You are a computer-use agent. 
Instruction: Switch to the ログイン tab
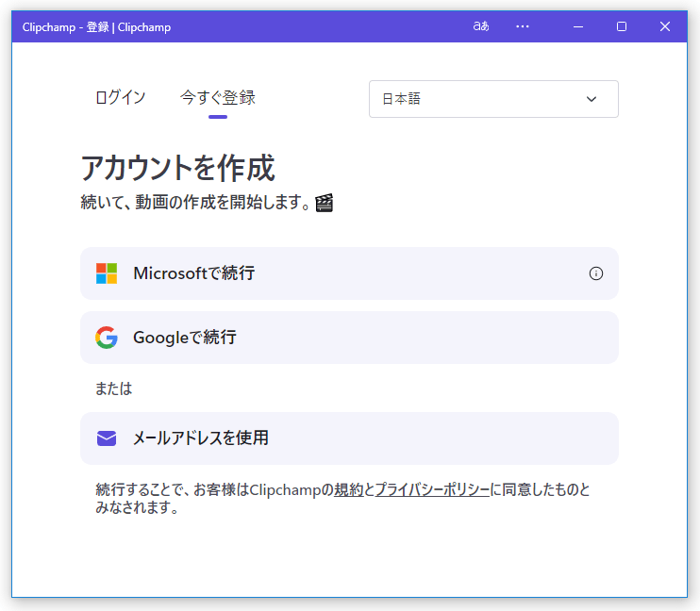(121, 97)
